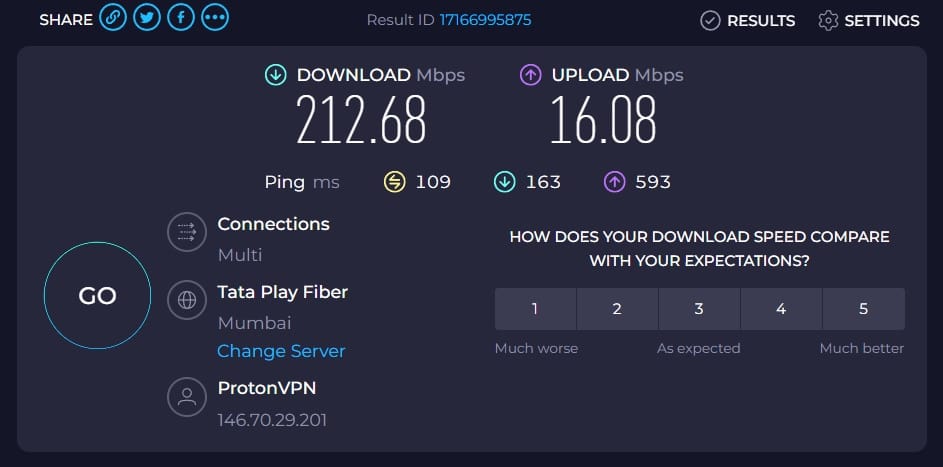Copy the share link icon

[112, 17]
